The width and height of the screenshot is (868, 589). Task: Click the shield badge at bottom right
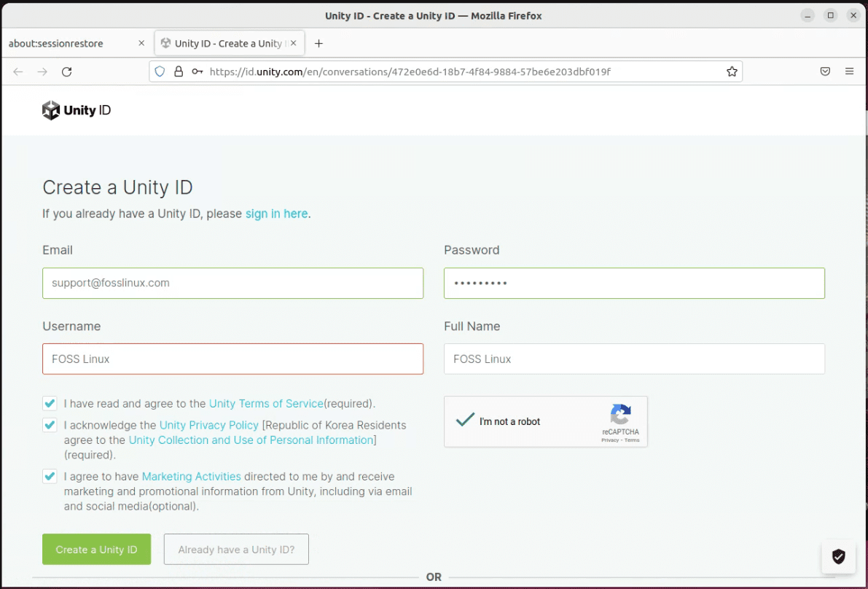tap(839, 556)
